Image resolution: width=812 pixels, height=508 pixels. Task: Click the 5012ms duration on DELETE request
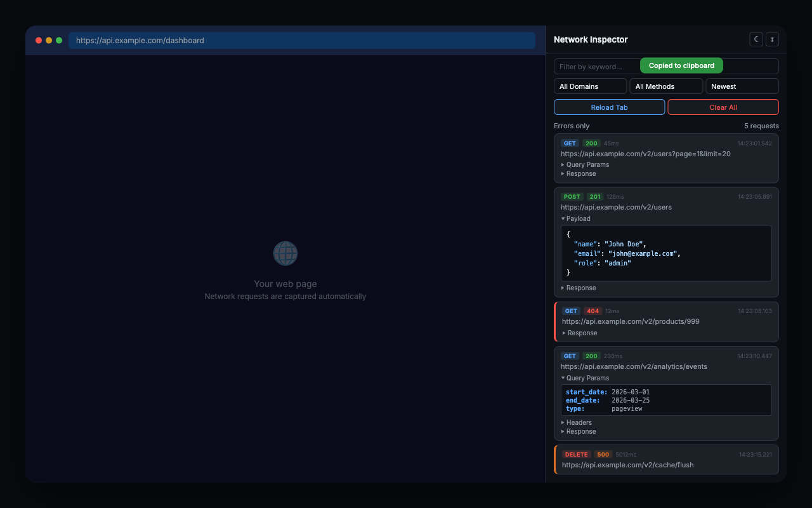[x=626, y=455]
